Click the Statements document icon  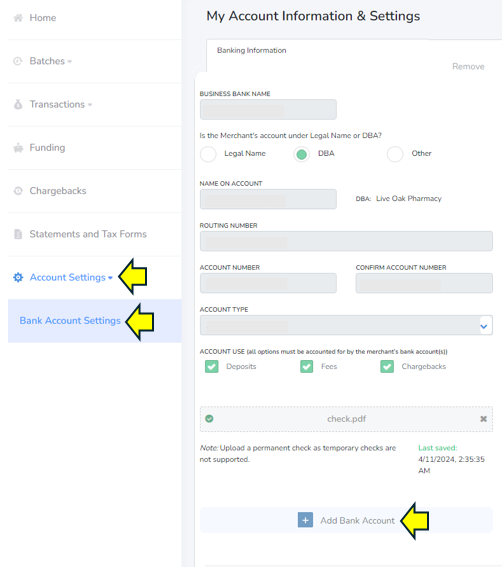click(x=18, y=234)
